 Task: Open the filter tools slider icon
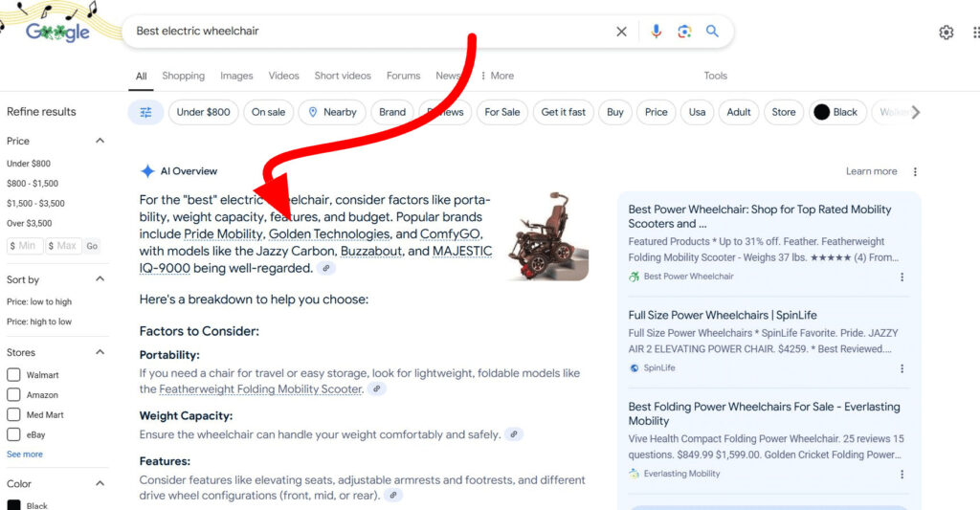pos(145,112)
